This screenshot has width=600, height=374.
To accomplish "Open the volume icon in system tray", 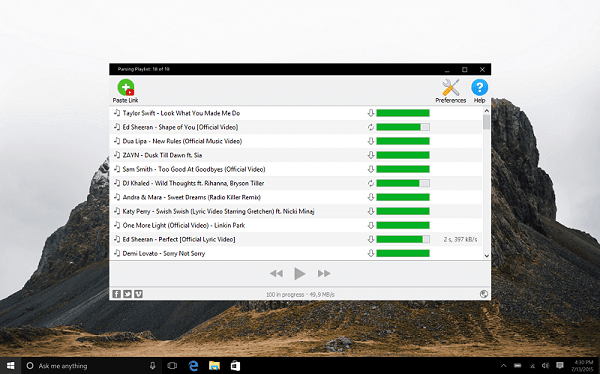I will point(545,366).
